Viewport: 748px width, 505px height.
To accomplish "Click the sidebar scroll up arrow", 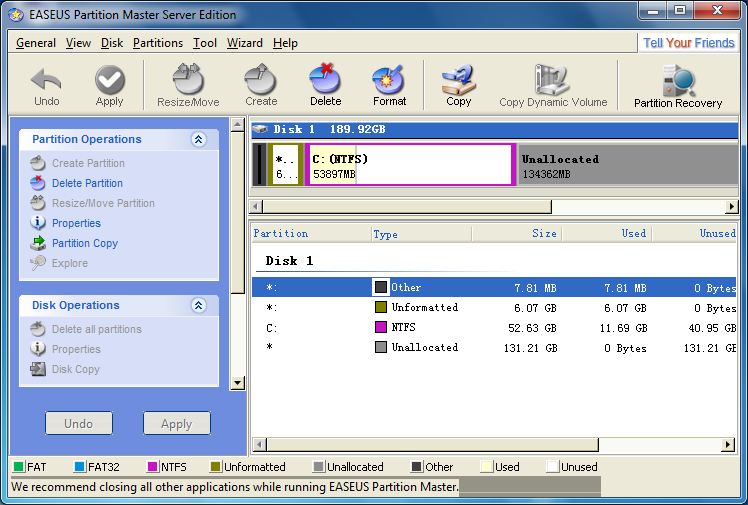I will (237, 125).
